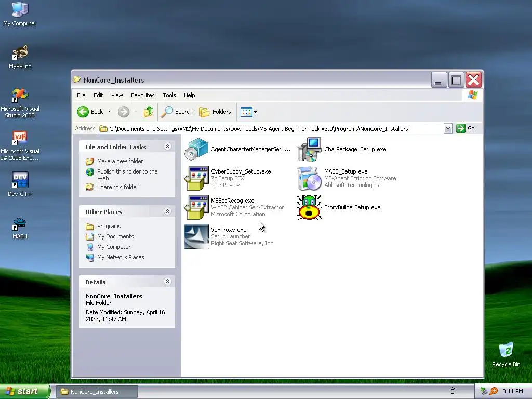
Task: Select the file name MSSpcRecog.exe
Action: tap(232, 201)
